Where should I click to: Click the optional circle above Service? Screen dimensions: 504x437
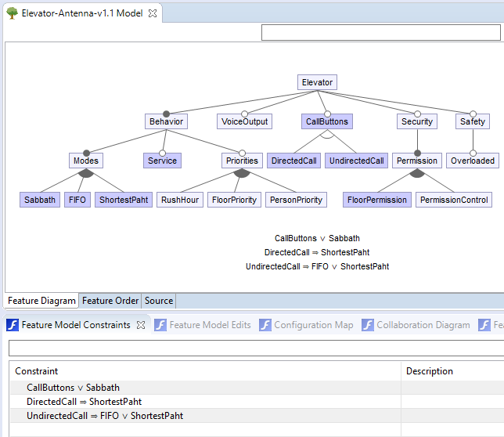(x=162, y=153)
